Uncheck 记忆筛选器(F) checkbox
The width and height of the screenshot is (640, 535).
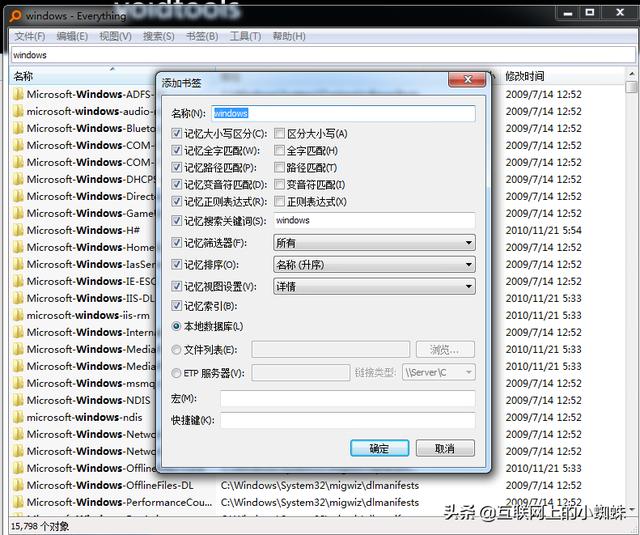pos(176,243)
